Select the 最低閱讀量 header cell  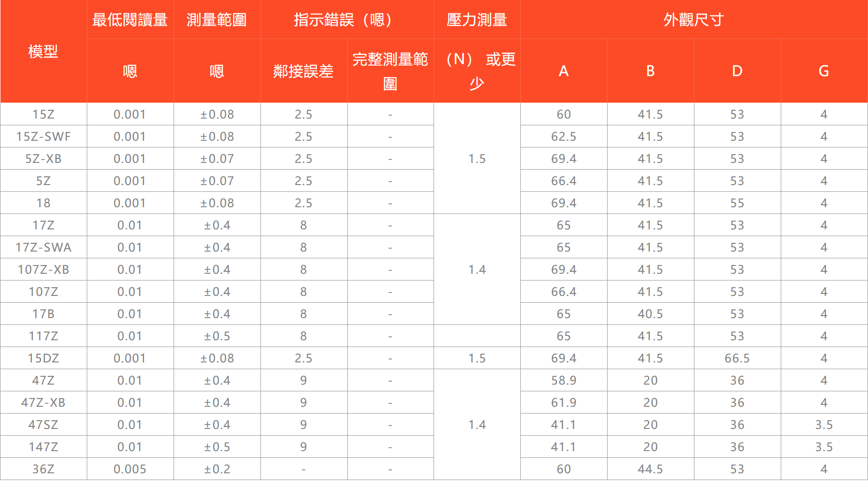[x=130, y=20]
